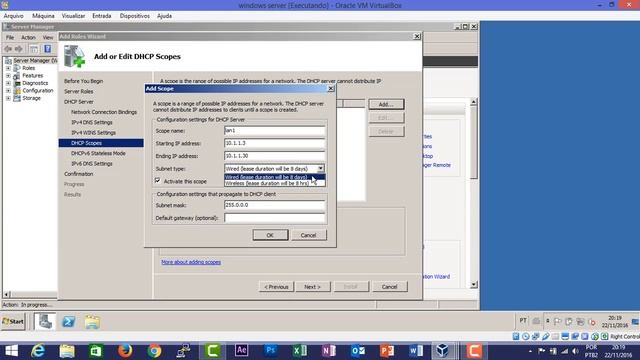
Task: Launch PowerShell from guest taskbar
Action: click(69, 322)
